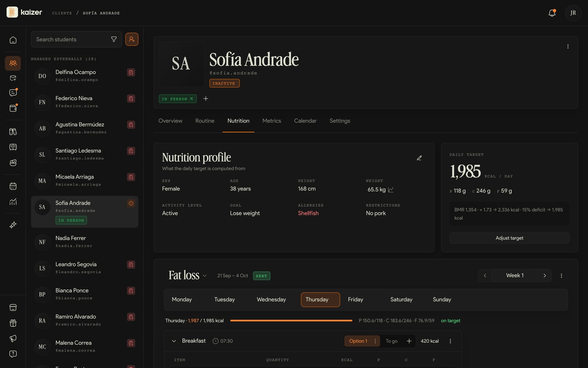The height and width of the screenshot is (368, 588).
Task: Expand the Fat loss plan dropdown
Action: (x=205, y=276)
